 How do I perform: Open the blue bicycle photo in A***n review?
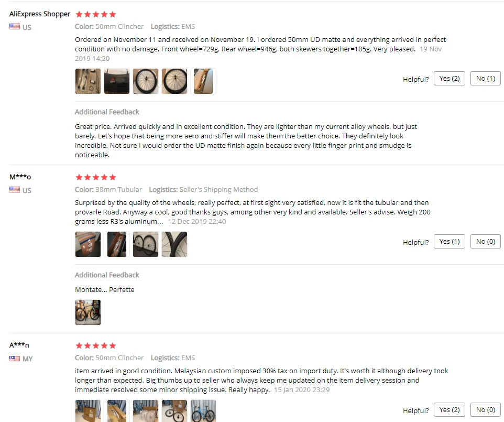(x=203, y=411)
